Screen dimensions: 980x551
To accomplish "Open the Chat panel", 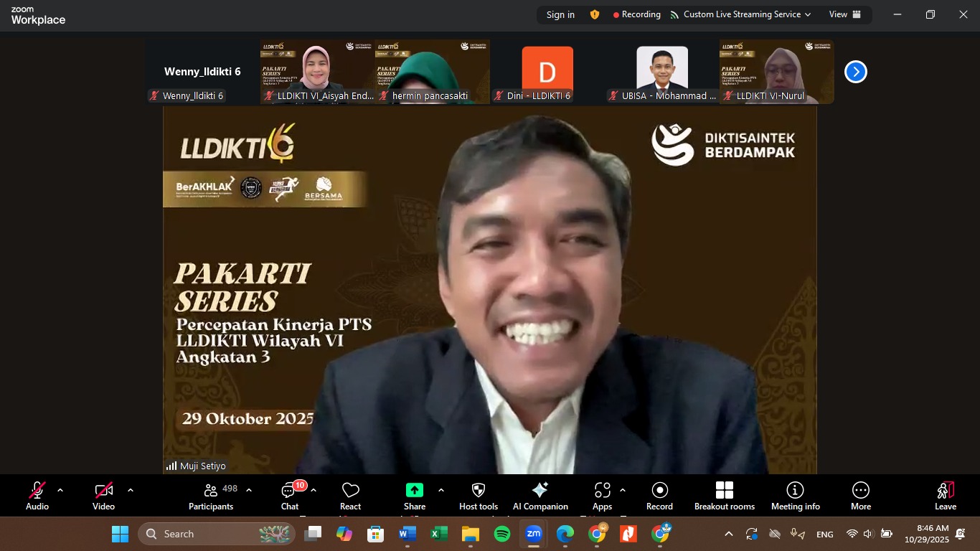I will pos(290,494).
